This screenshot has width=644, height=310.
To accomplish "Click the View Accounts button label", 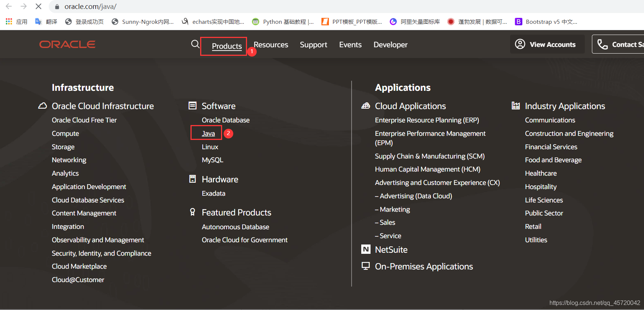I will 552,44.
